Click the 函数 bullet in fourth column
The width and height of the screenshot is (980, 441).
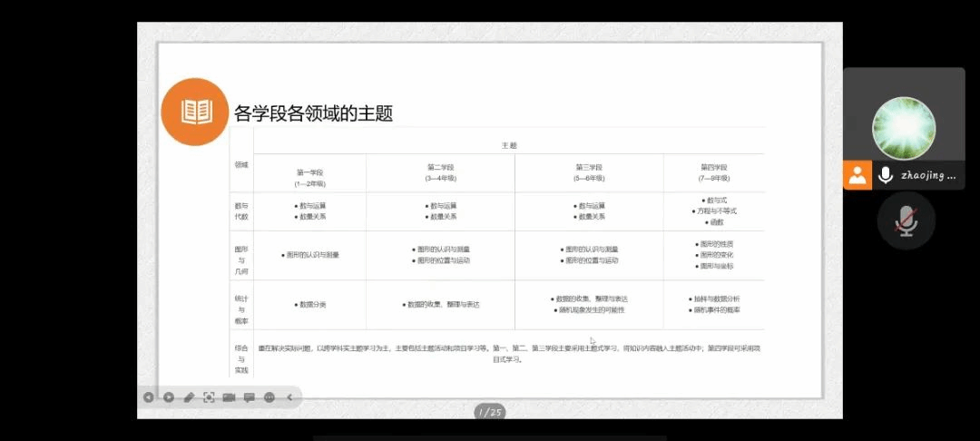pos(715,221)
